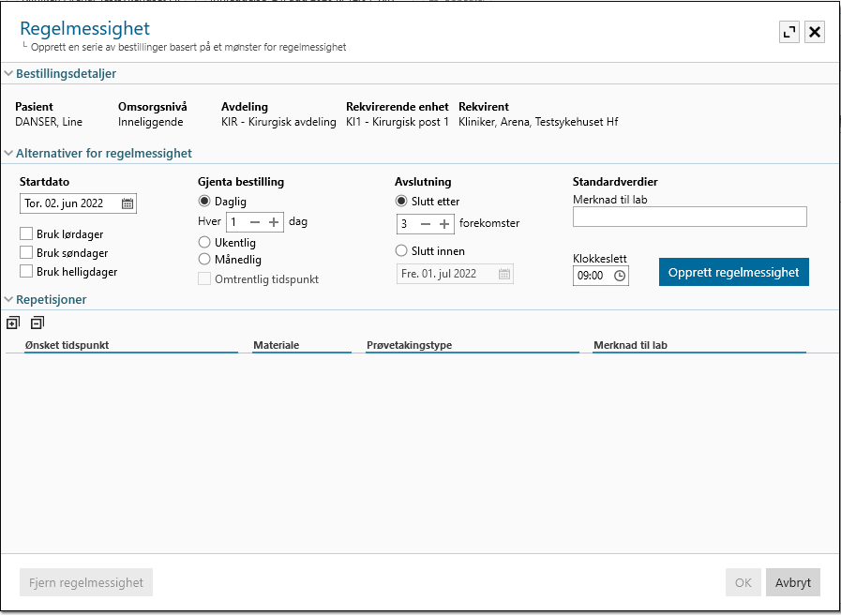Click the 'Opprett regelmessighet' button
This screenshot has height=616, width=841.
coord(733,272)
